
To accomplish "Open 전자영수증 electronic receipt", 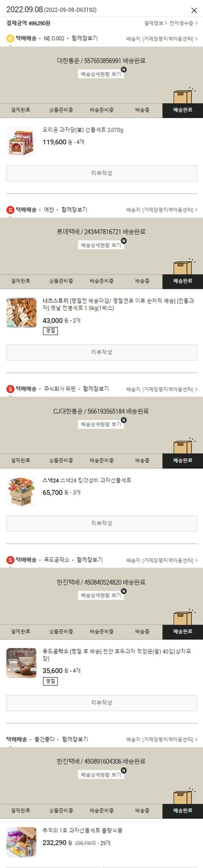I will [x=184, y=23].
